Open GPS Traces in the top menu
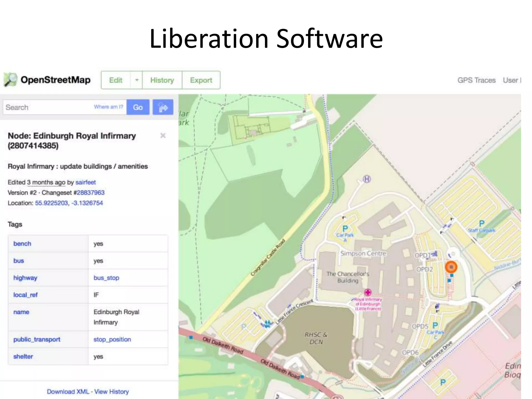 pyautogui.click(x=476, y=80)
